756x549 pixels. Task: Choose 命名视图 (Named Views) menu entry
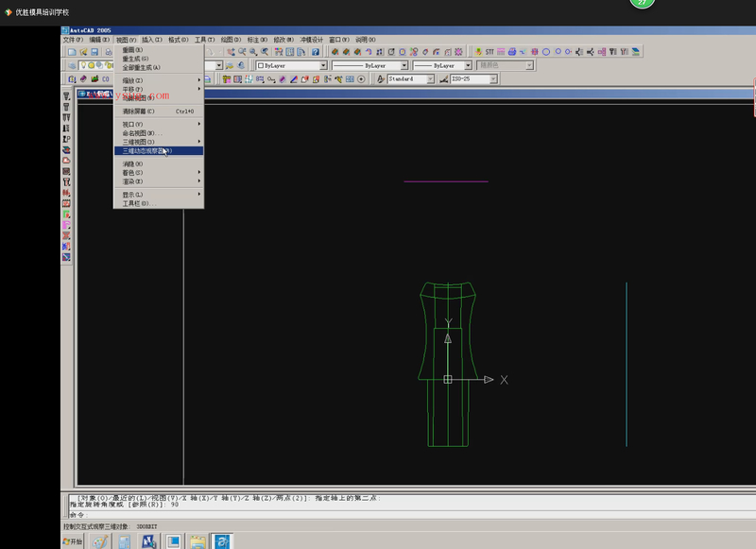pyautogui.click(x=159, y=133)
